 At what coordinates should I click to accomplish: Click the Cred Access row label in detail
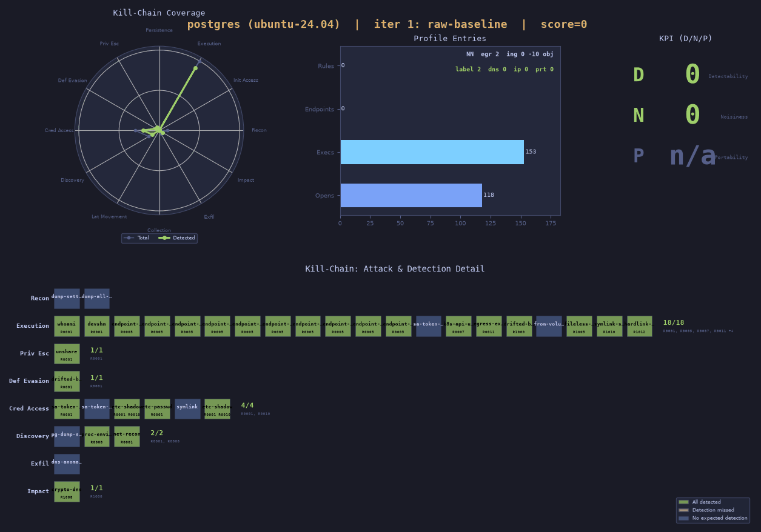[29, 409]
